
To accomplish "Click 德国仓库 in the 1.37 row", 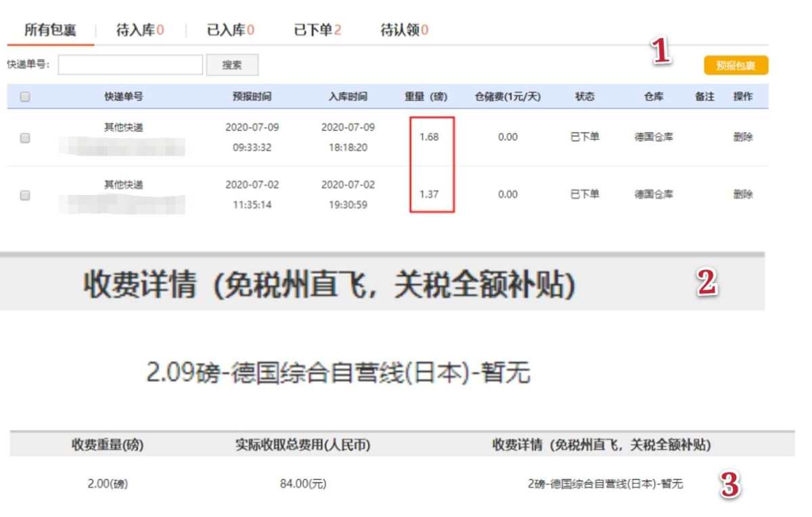I will [x=654, y=195].
